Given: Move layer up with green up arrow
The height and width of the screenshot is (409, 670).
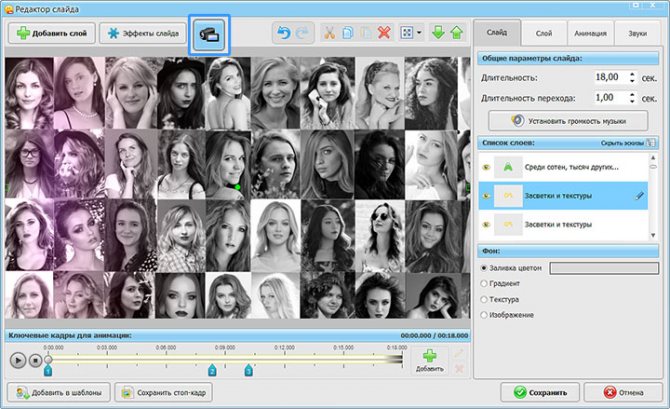Looking at the screenshot, I should 457,34.
